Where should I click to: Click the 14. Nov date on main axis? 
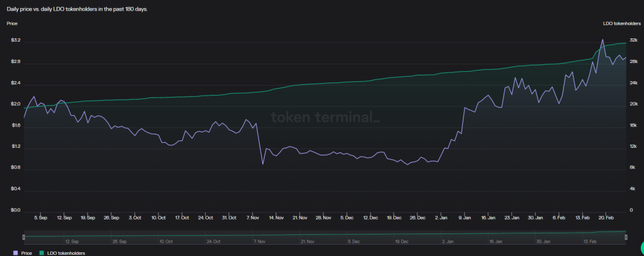(x=277, y=218)
